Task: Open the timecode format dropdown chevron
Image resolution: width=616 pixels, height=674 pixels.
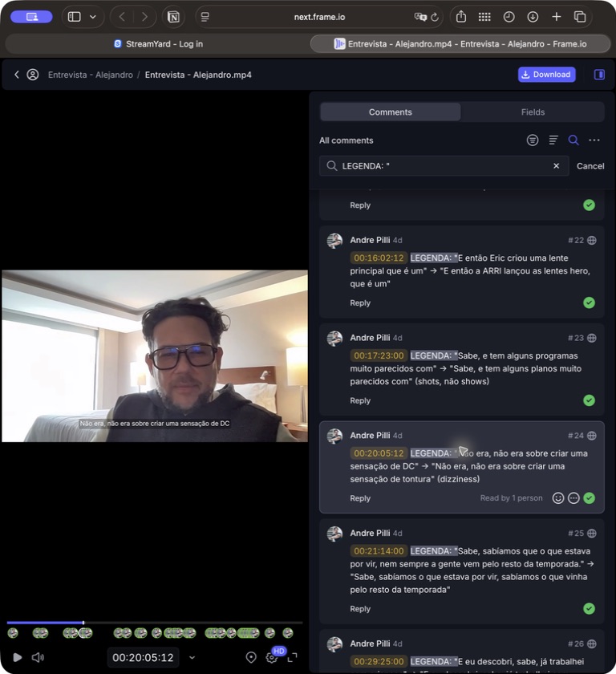Action: click(192, 657)
